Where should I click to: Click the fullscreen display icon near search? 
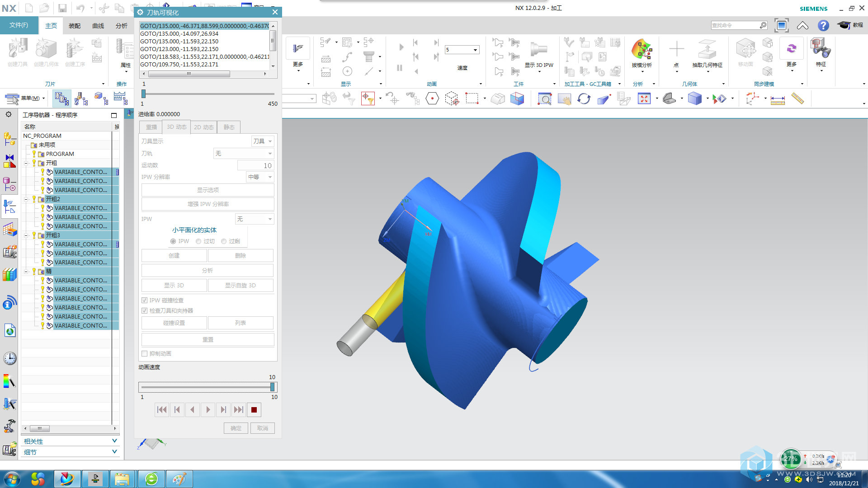(782, 25)
